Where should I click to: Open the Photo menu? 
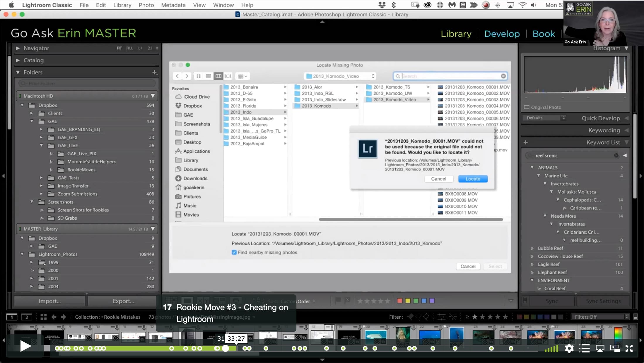pos(146,5)
